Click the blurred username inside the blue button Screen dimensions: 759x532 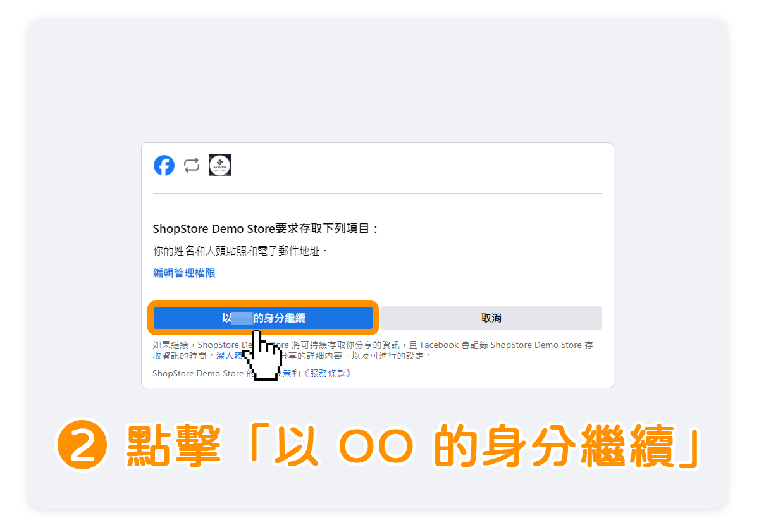(243, 318)
